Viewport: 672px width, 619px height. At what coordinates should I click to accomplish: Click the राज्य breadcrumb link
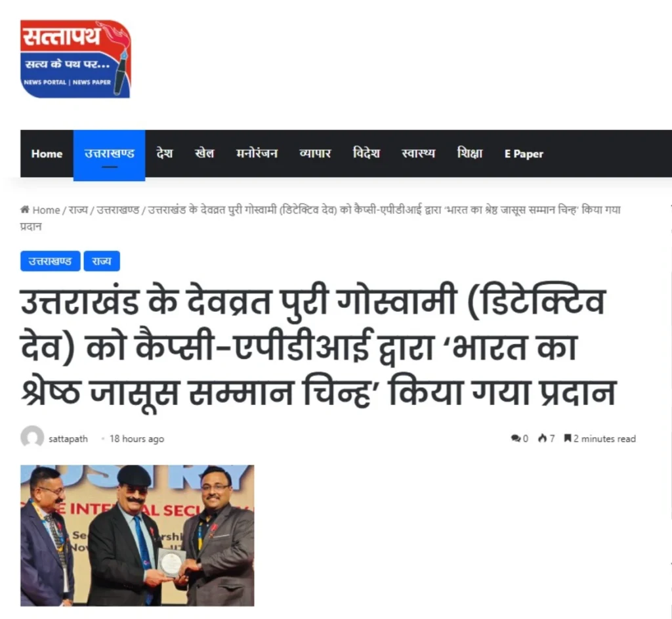tap(78, 210)
